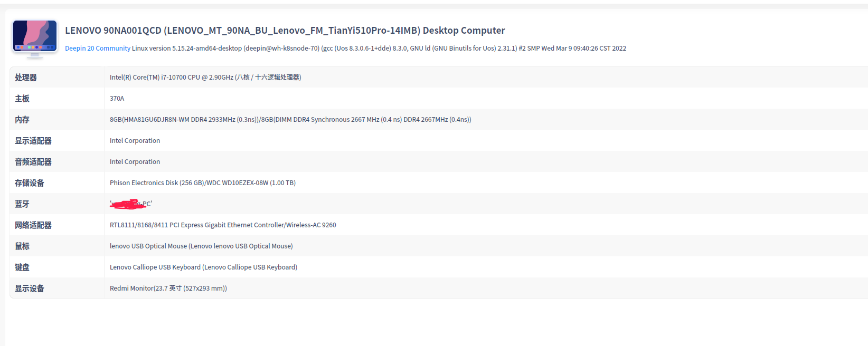Click the desktop computer icon
This screenshot has width=868, height=346.
click(x=35, y=38)
